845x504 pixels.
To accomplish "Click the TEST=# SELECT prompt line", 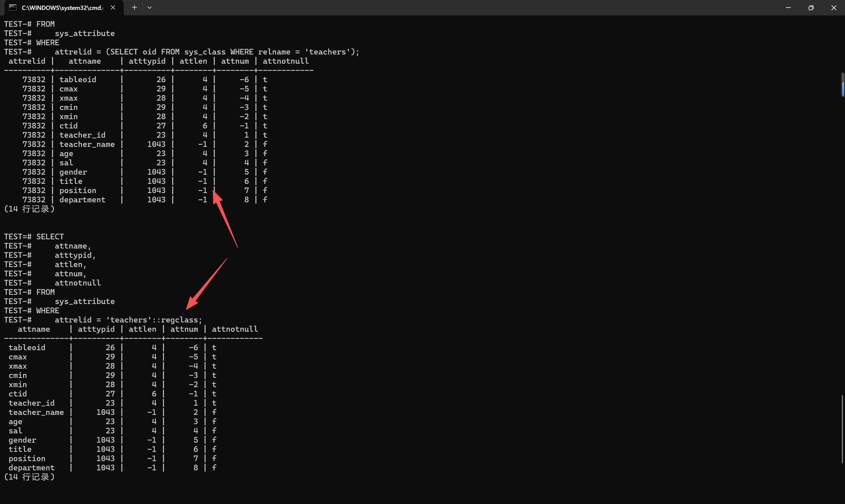I will [x=34, y=237].
